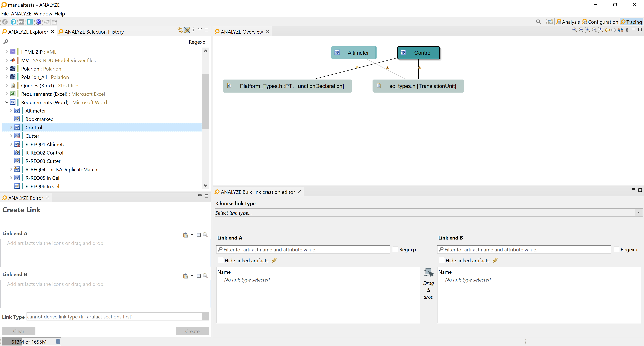The image size is (644, 346).
Task: Click the Open Perspective icon
Action: click(x=551, y=22)
